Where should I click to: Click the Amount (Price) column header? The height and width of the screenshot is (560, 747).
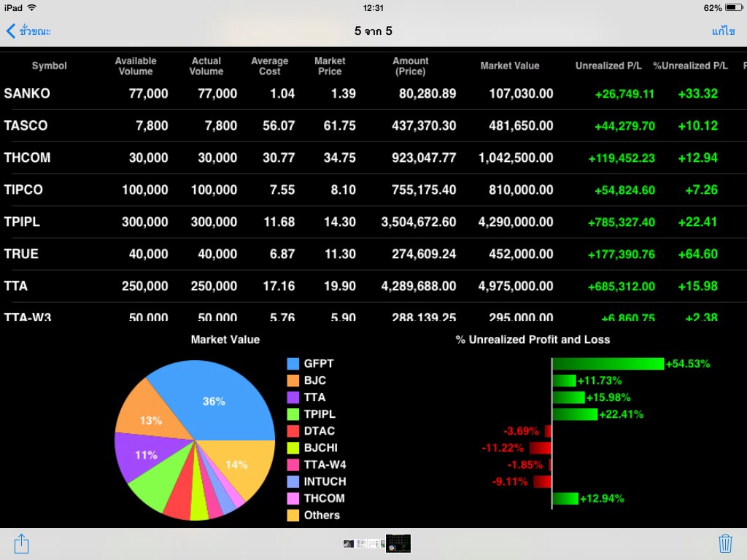pos(410,66)
